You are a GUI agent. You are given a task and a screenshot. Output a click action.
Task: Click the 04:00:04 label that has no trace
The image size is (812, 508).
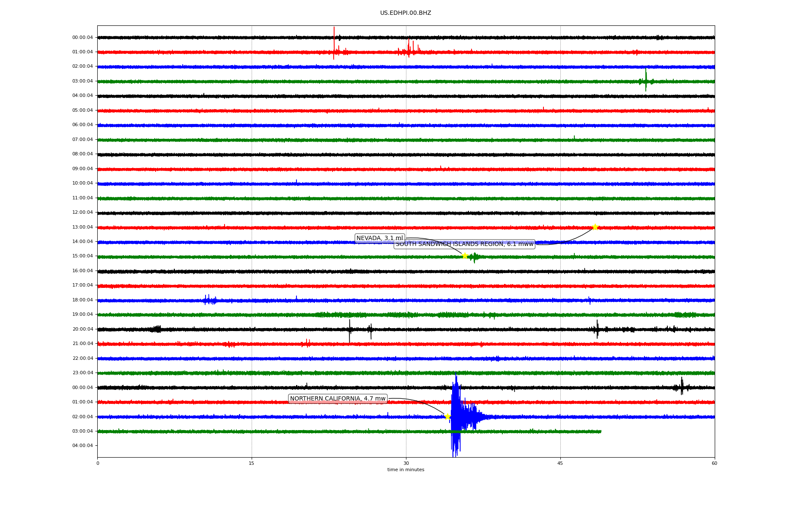82,446
